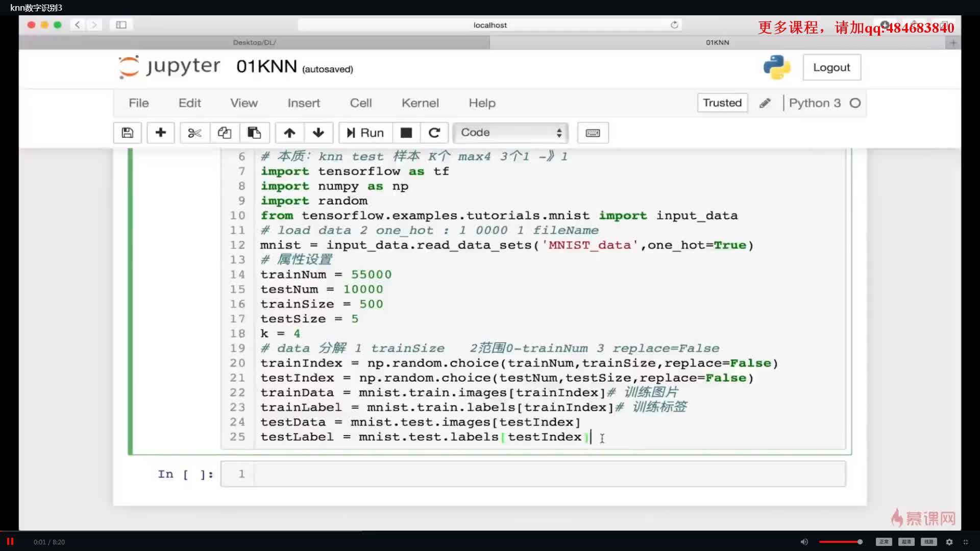Click the playback play/pause button
The height and width of the screenshot is (551, 980).
click(x=11, y=542)
